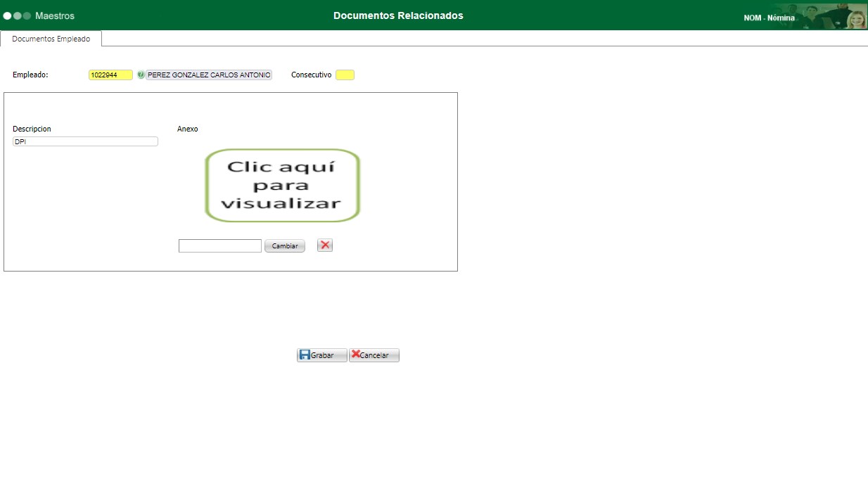Switch to the Documentos Empleado tab
Image resolution: width=868 pixels, height=491 pixels.
[50, 39]
